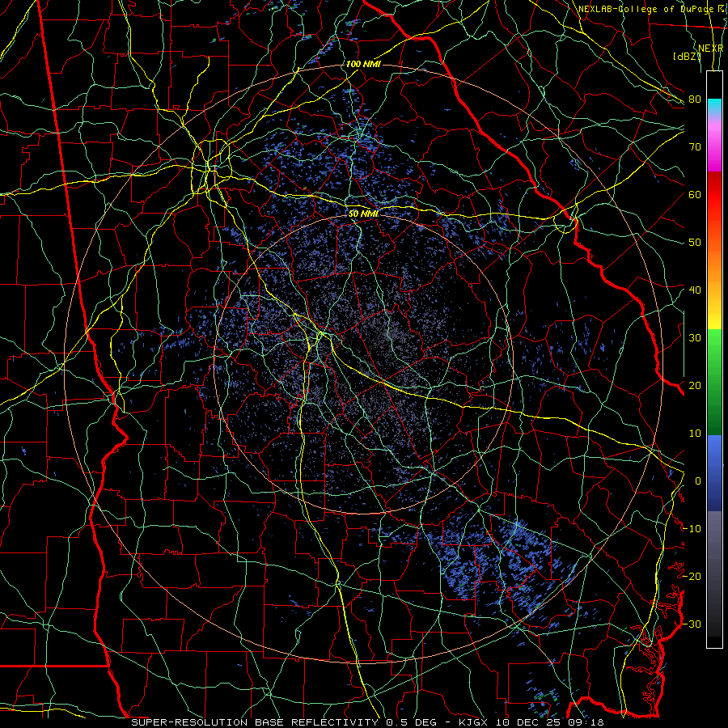Click the blue band of the colorbar

tap(714, 472)
